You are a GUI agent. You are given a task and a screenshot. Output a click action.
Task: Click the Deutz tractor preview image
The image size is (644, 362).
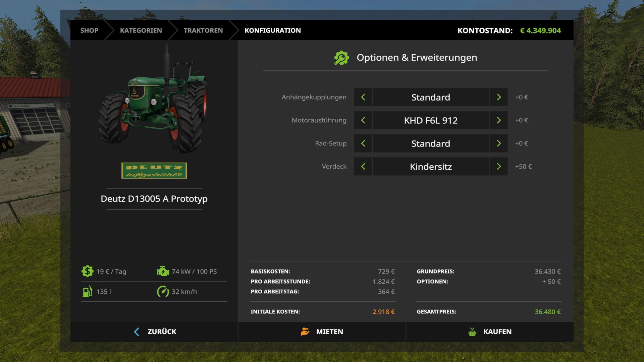point(153,101)
